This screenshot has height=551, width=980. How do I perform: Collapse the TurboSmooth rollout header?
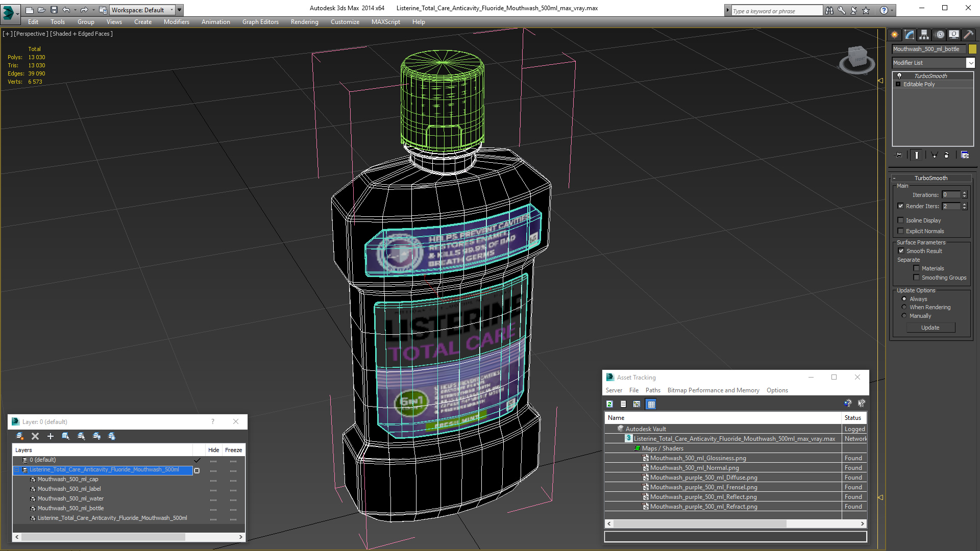click(931, 178)
